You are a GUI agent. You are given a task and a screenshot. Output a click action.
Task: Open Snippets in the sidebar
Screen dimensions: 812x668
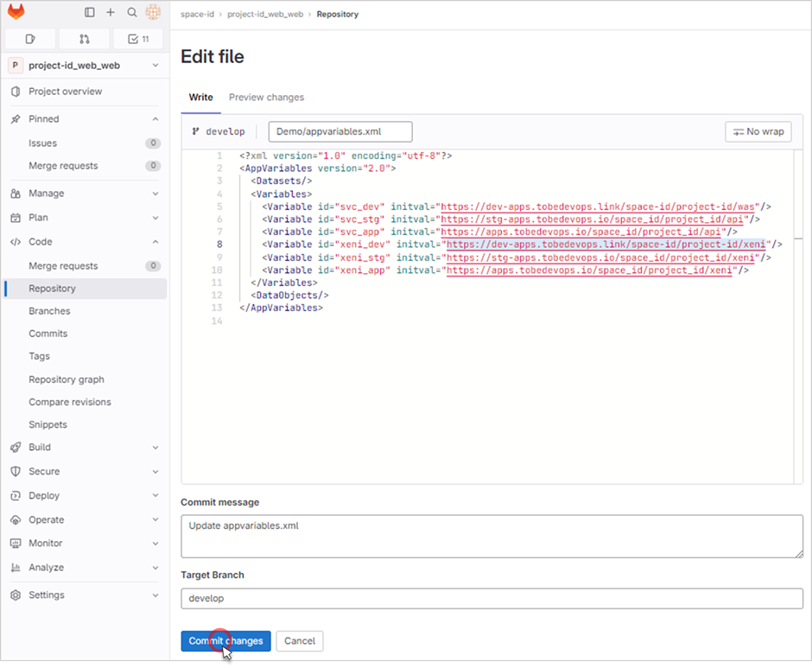click(x=86, y=424)
